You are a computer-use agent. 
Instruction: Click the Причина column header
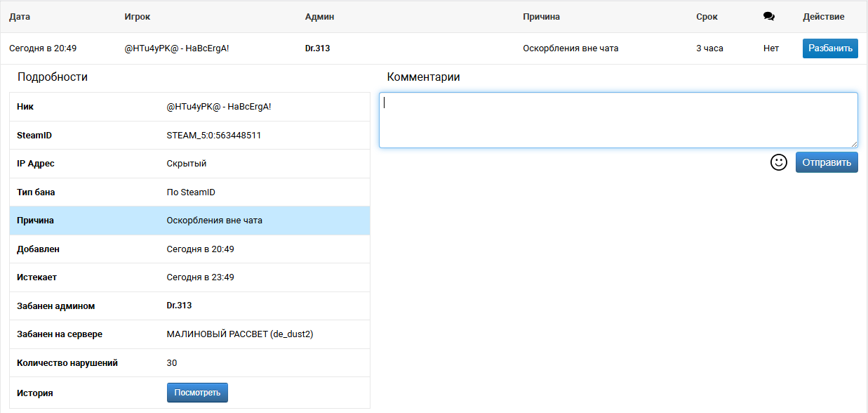coord(541,17)
